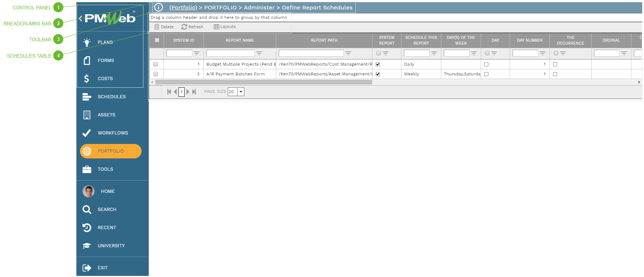This screenshot has width=644, height=277.
Task: Click the System ID filter input field
Action: coord(179,53)
